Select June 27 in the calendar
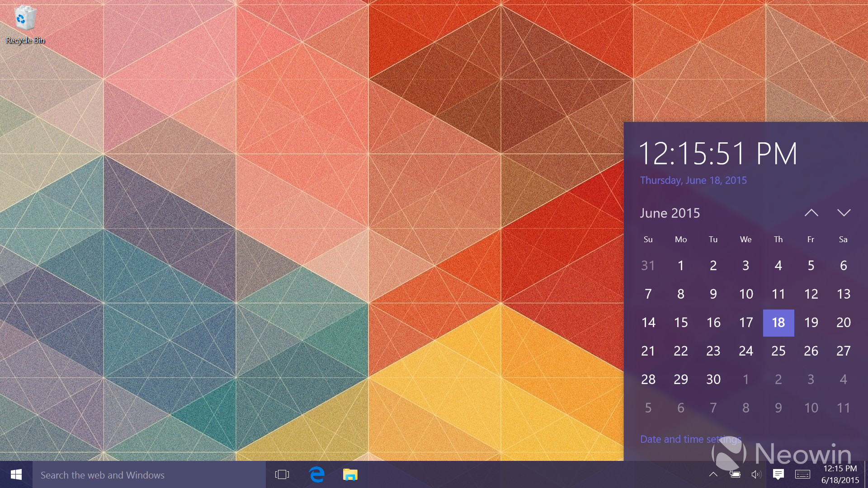Viewport: 868px width, 488px height. (x=844, y=351)
